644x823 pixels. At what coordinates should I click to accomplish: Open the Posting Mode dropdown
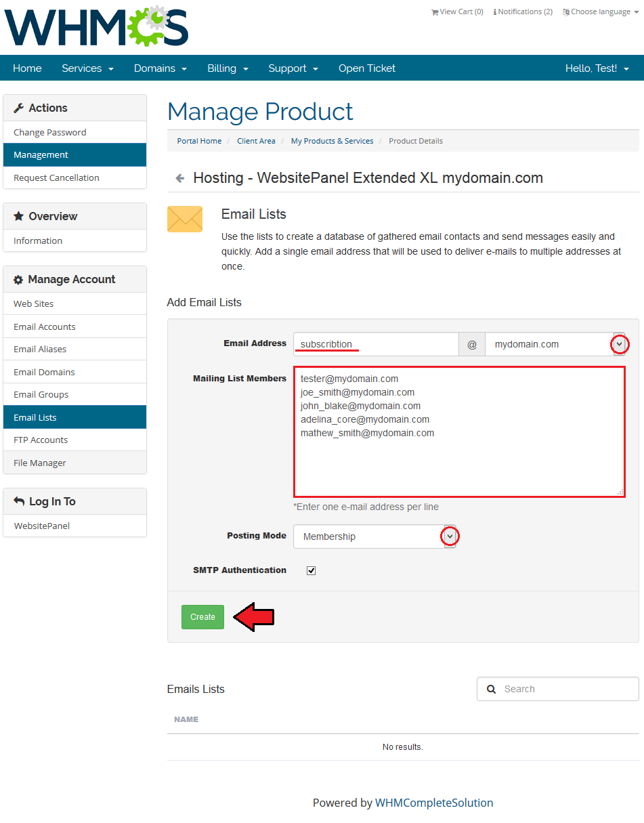[374, 536]
